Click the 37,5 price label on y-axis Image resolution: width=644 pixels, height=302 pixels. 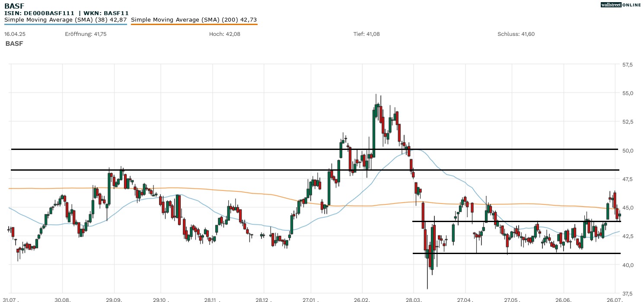[627, 293]
